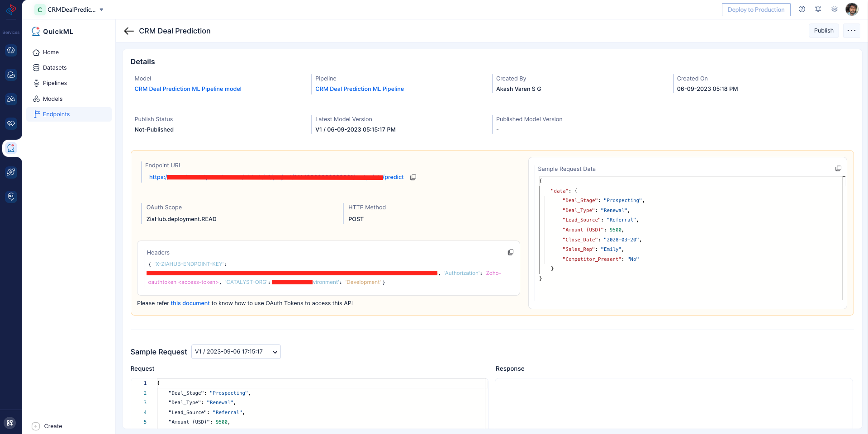The image size is (868, 434).
Task: Click the Not-Published status text
Action: (154, 130)
